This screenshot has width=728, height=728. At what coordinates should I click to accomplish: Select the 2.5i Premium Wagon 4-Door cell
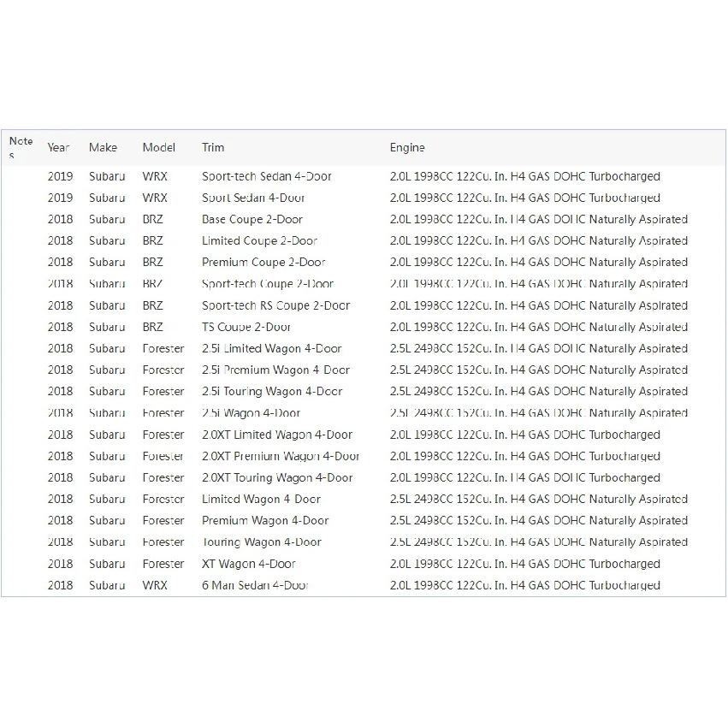click(275, 370)
